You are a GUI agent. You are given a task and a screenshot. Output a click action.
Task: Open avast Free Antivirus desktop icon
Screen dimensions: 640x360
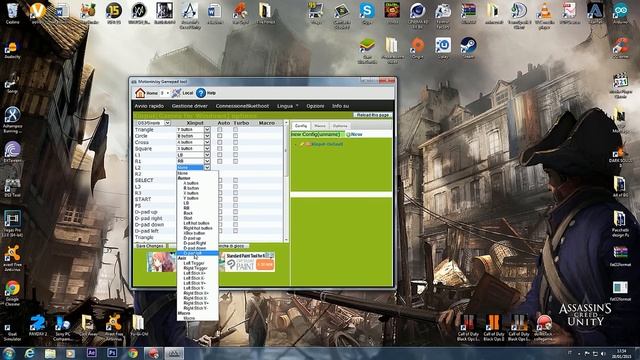click(12, 258)
